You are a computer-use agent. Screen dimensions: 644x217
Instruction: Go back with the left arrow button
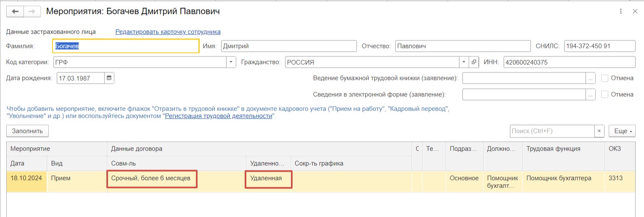(x=15, y=12)
